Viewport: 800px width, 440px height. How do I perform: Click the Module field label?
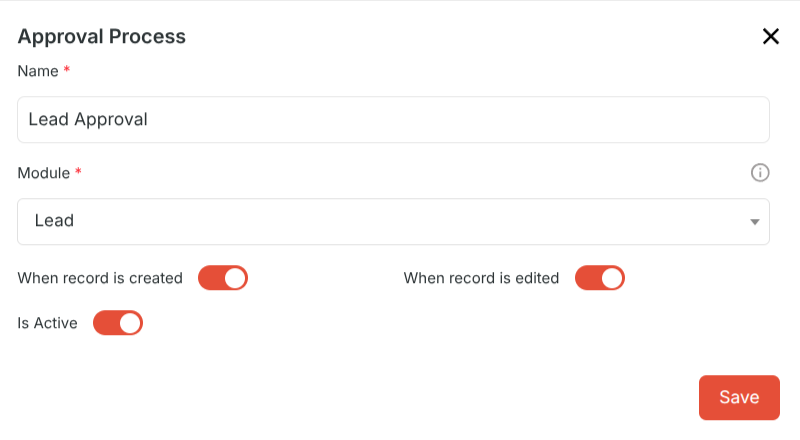click(x=44, y=173)
